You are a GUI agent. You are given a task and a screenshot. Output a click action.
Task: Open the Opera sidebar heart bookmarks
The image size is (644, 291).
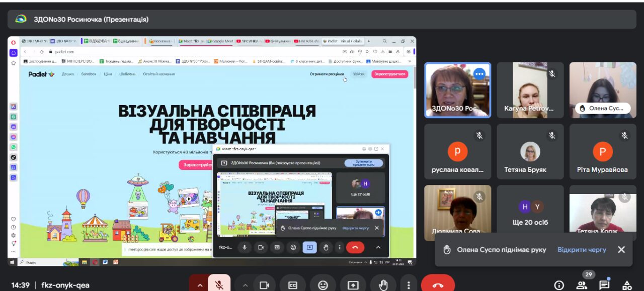[x=14, y=219]
